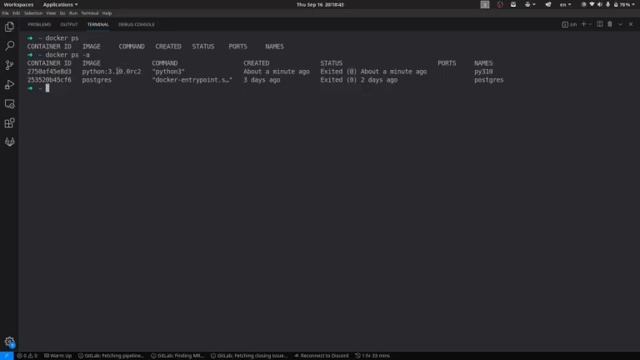Click the "docker-entrypoint.s…" command text
The height and width of the screenshot is (360, 640).
(x=192, y=80)
